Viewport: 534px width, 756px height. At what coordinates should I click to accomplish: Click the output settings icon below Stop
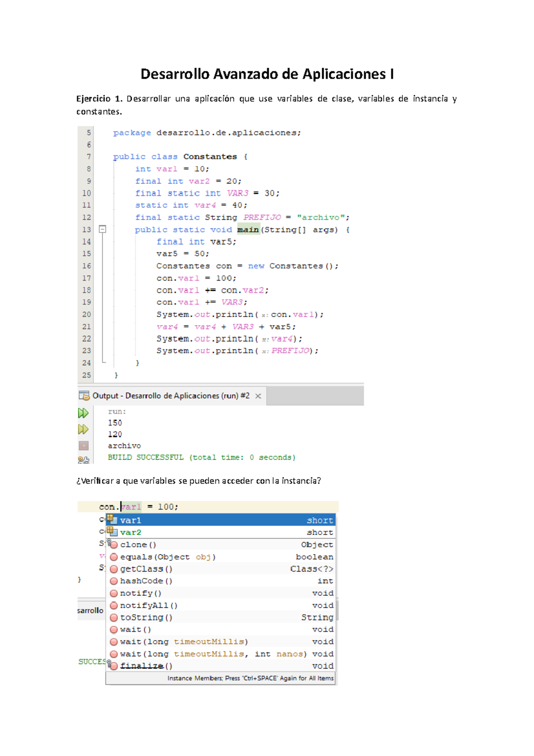point(84,459)
